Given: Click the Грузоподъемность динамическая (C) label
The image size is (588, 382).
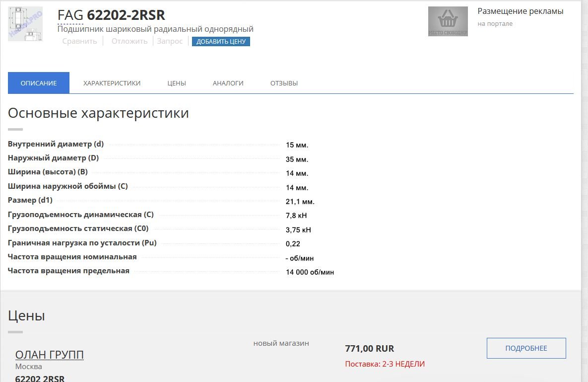Looking at the screenshot, I should pos(80,215).
